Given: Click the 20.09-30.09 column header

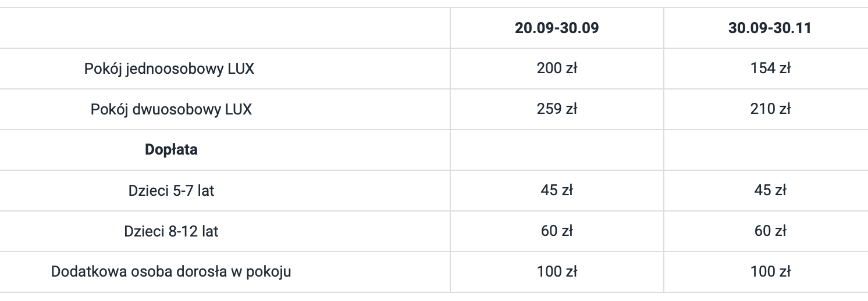Looking at the screenshot, I should [556, 28].
